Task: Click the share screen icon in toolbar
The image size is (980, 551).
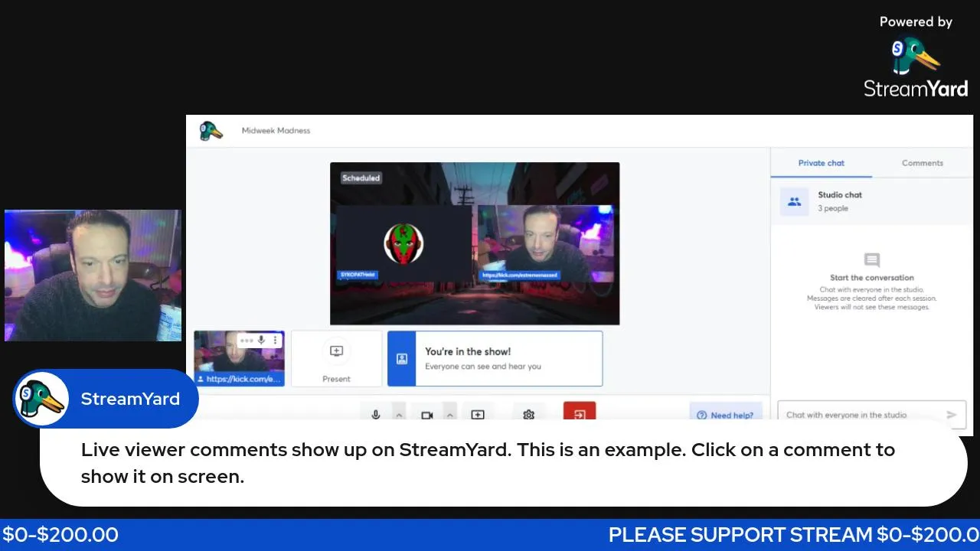Action: pyautogui.click(x=478, y=414)
